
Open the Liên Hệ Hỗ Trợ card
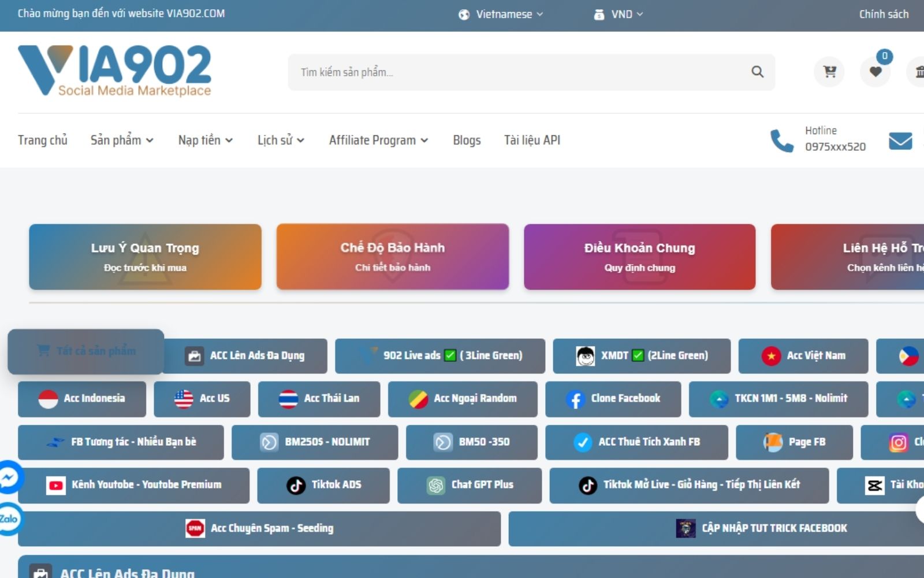coord(848,257)
